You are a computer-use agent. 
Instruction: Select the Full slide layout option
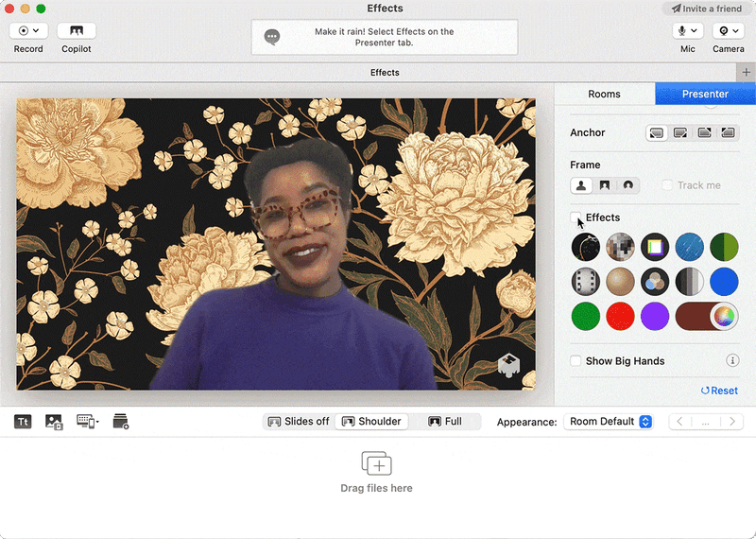[445, 422]
